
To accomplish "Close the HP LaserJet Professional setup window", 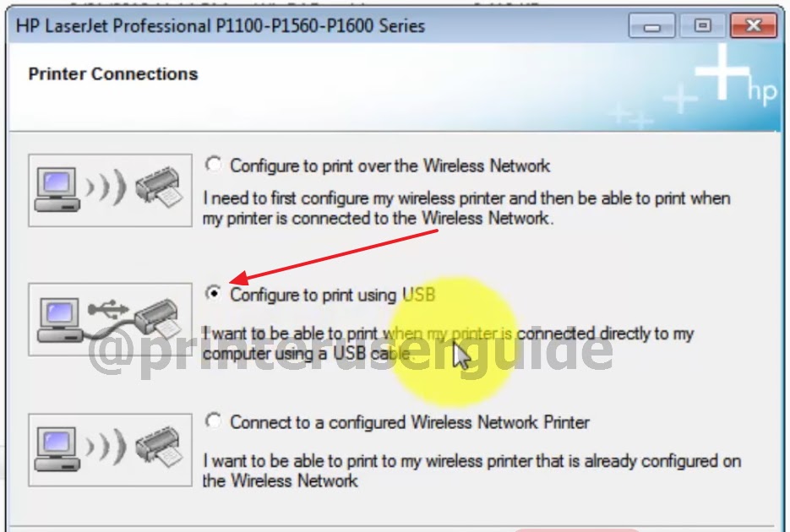I will coord(754,25).
